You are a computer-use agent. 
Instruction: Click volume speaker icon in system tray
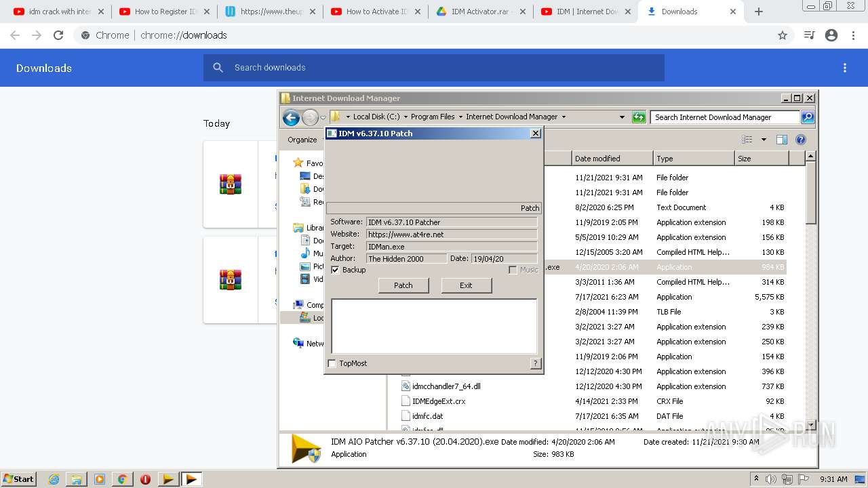(x=771, y=479)
